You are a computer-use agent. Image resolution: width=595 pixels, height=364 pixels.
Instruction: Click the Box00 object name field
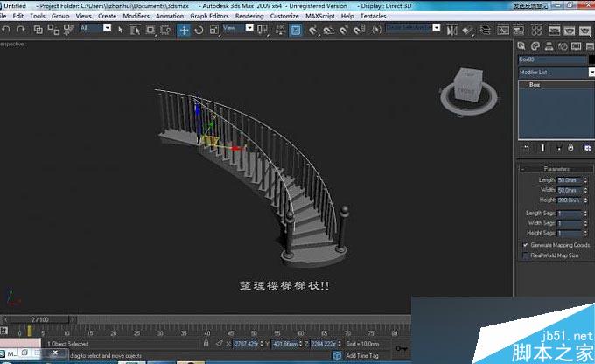pos(552,59)
